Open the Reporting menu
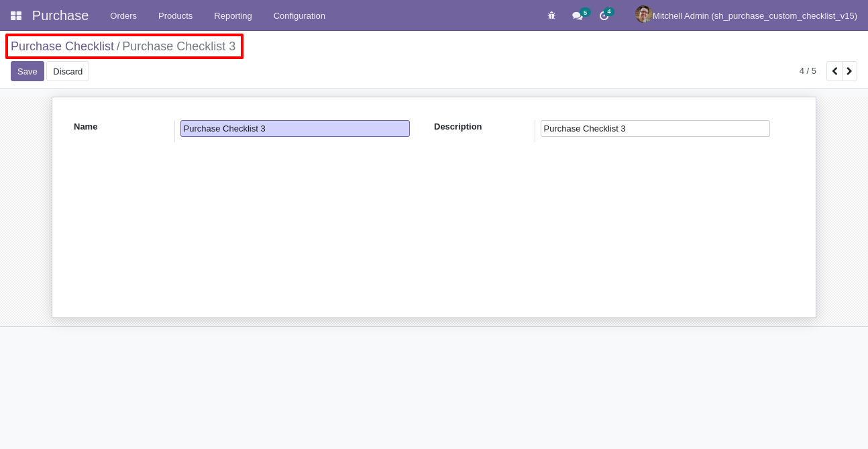 point(233,15)
